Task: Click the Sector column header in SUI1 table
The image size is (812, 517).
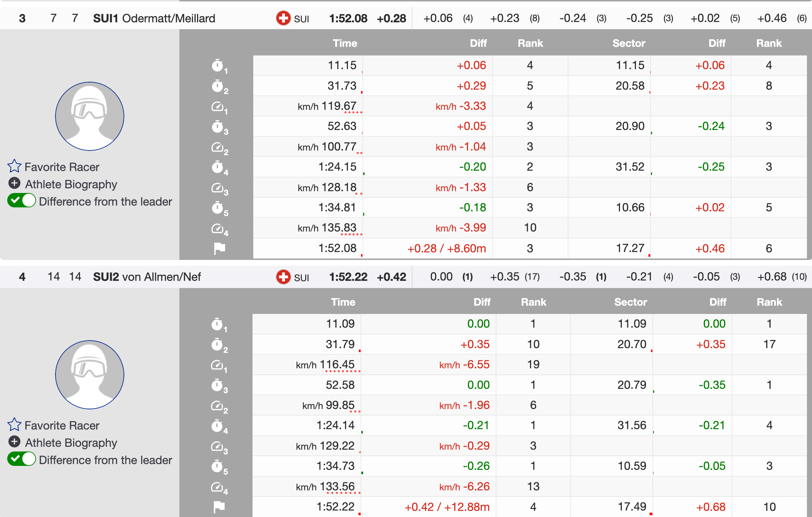Action: pyautogui.click(x=629, y=43)
